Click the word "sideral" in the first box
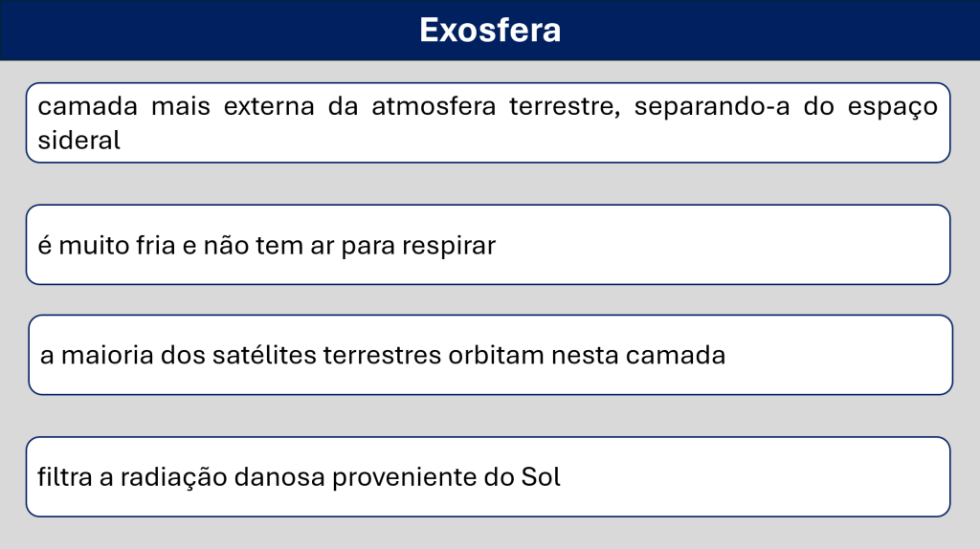Image resolution: width=980 pixels, height=549 pixels. (x=78, y=141)
